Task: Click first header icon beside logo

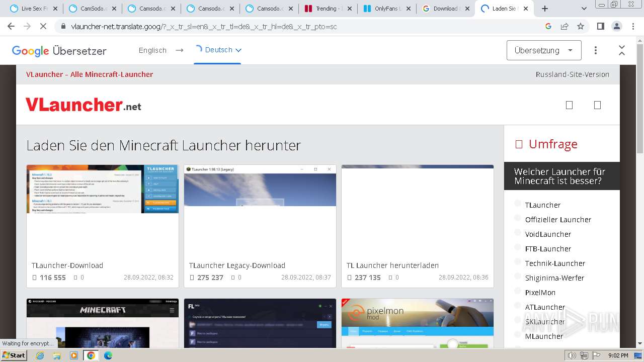Action: [x=569, y=105]
